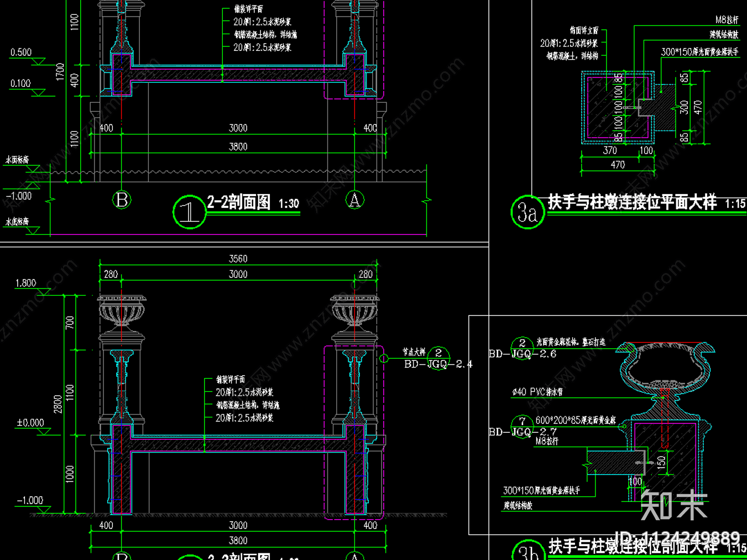Click the 1700 vertical dimension text
The width and height of the screenshot is (747, 560).
(60, 72)
